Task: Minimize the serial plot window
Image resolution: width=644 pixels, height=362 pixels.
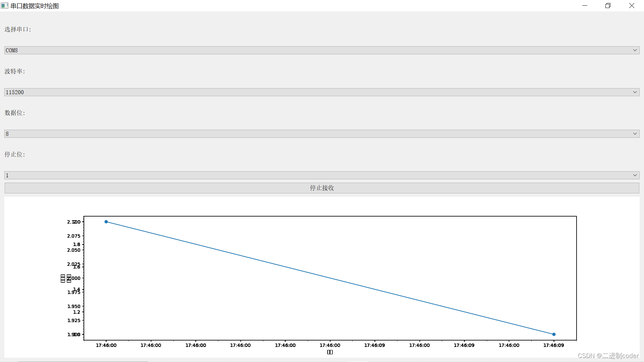Action: point(585,6)
